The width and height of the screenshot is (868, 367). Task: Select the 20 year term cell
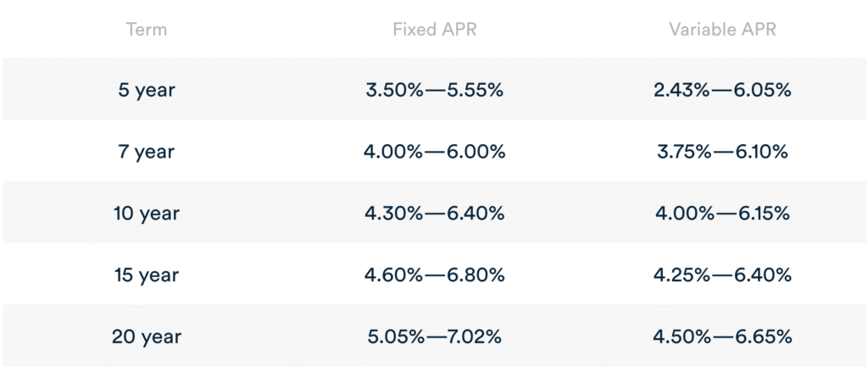[x=147, y=336]
